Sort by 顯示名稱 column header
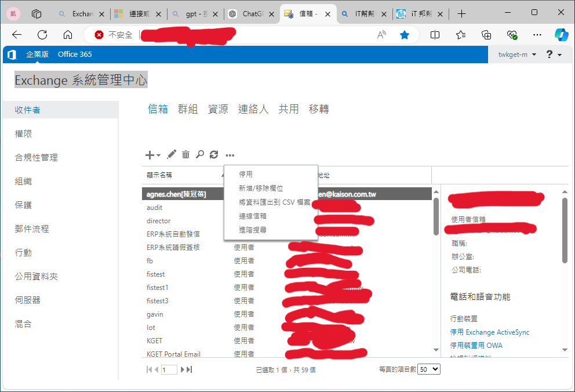 (x=159, y=175)
